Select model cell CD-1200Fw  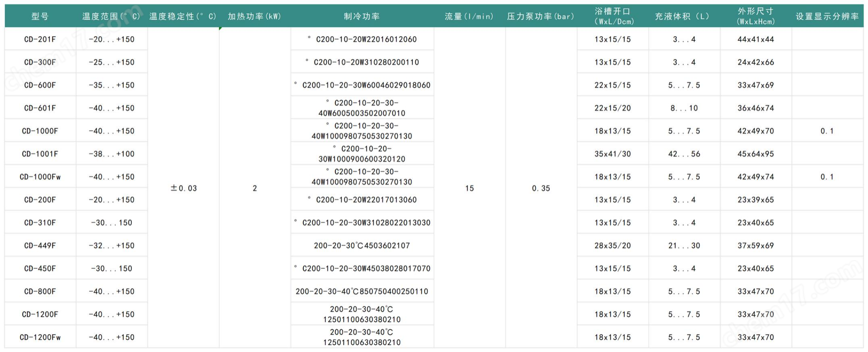pyautogui.click(x=40, y=337)
